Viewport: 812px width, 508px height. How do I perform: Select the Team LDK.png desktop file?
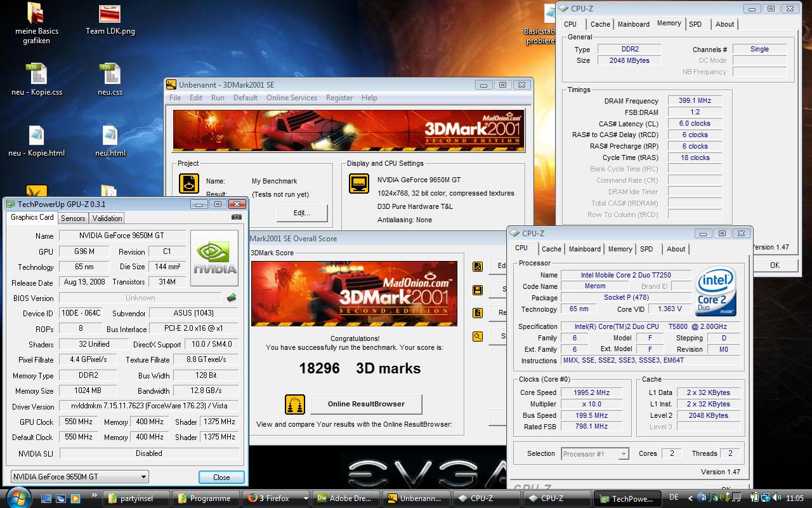coord(110,19)
